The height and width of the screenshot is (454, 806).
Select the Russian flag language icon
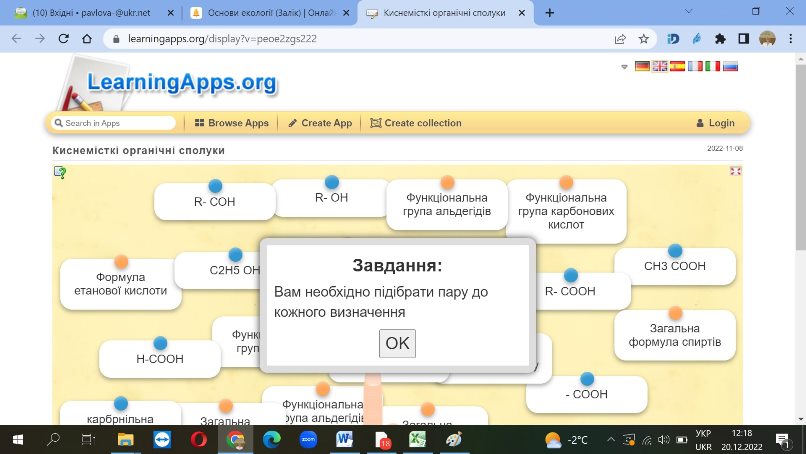pos(730,66)
